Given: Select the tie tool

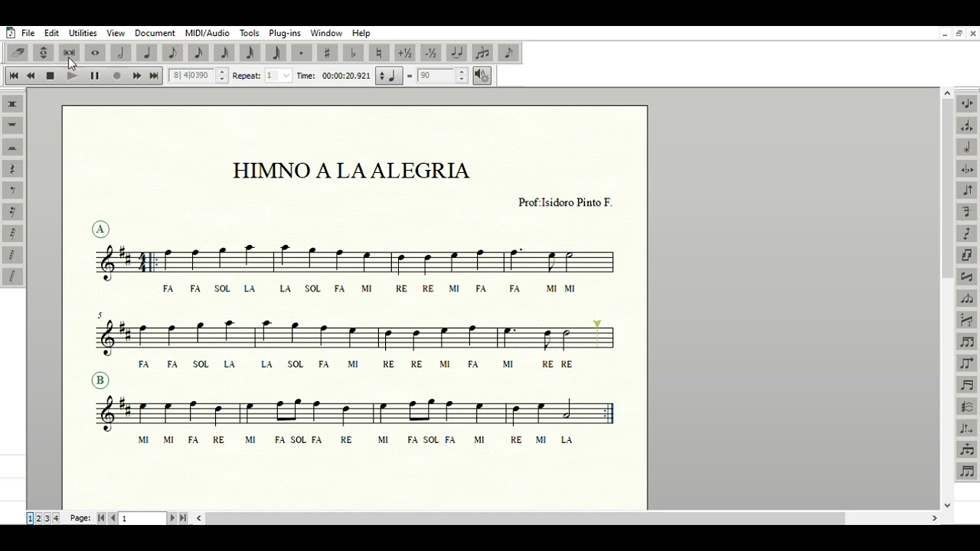Looking at the screenshot, I should (x=457, y=53).
